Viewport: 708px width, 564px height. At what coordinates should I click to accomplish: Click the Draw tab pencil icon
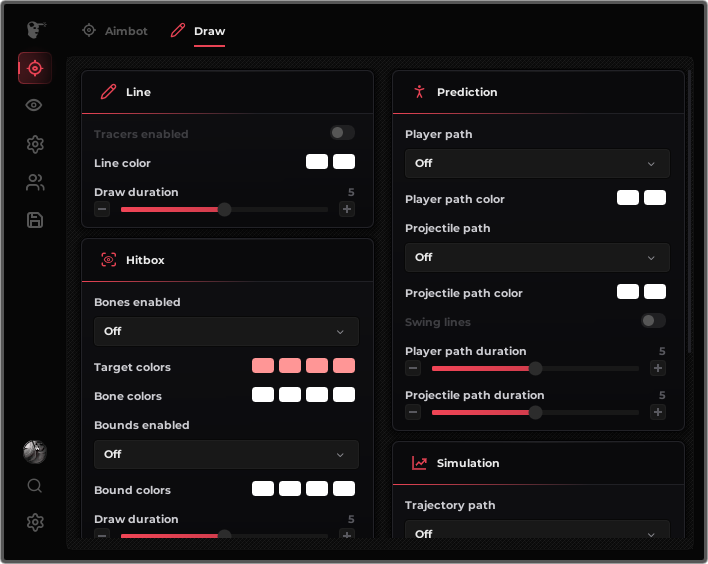click(x=177, y=30)
